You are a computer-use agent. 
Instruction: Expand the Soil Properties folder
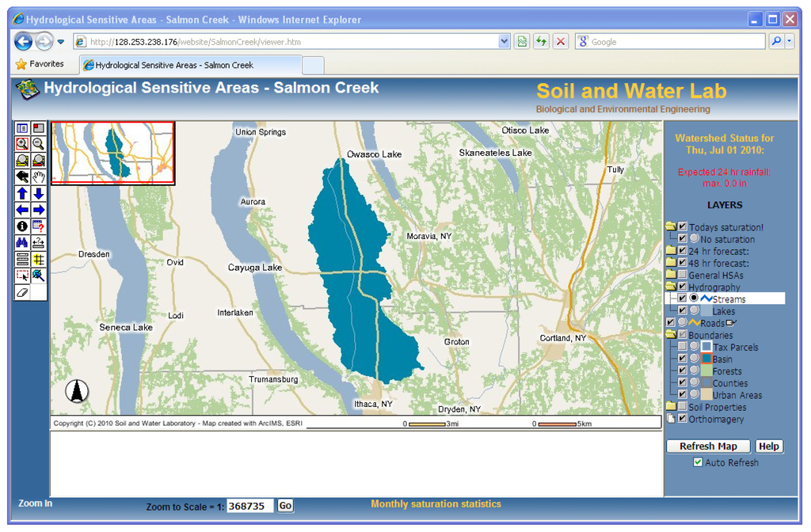pos(671,407)
